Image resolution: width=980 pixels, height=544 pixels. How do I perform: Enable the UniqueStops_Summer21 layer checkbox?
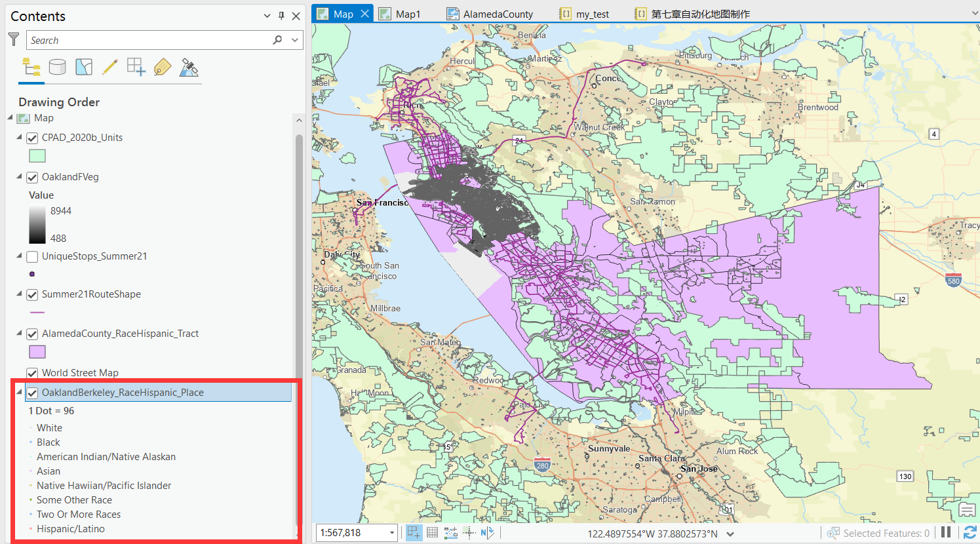point(32,257)
